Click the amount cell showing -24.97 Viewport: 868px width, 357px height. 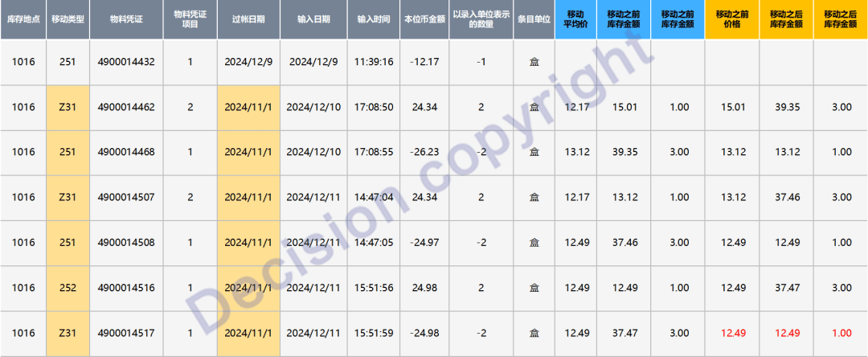click(424, 243)
